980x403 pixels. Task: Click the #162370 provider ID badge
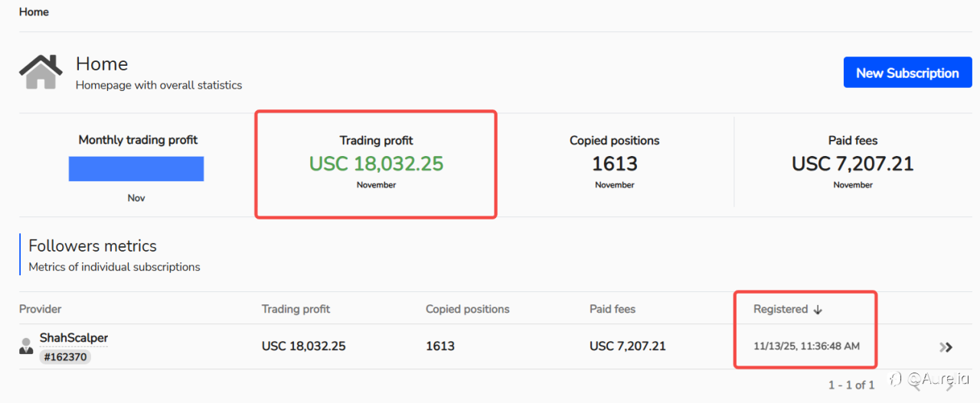[65, 356]
